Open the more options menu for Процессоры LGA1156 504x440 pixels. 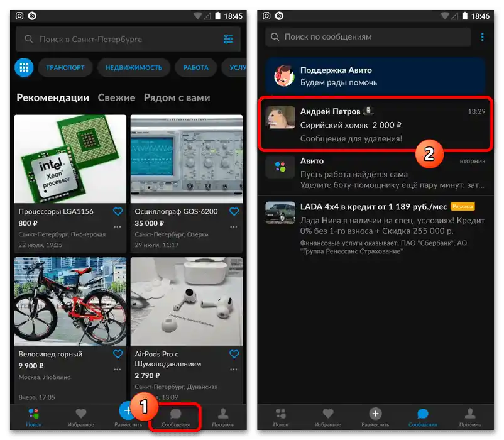[x=118, y=227]
